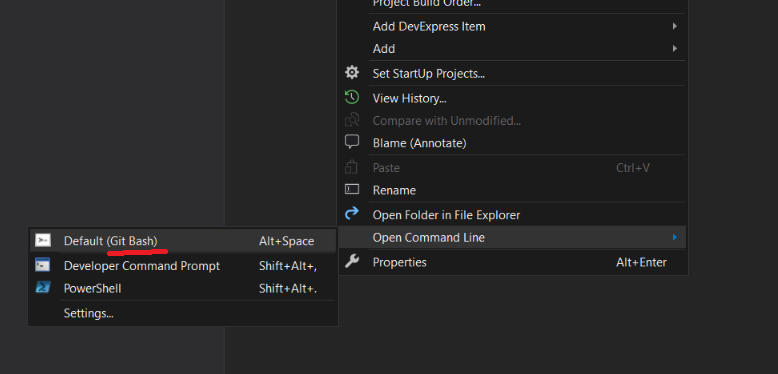Select Open Folder in File Explorer
The height and width of the screenshot is (374, 778).
[x=512, y=215]
